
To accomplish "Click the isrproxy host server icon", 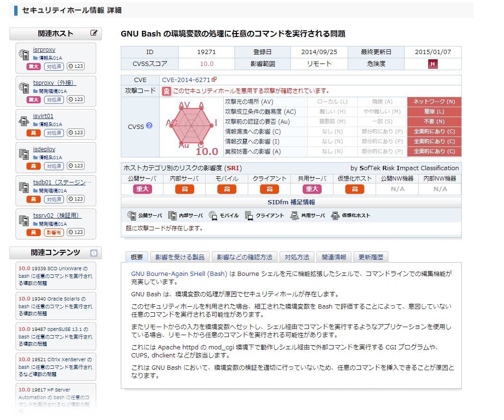I will pyautogui.click(x=24, y=55).
